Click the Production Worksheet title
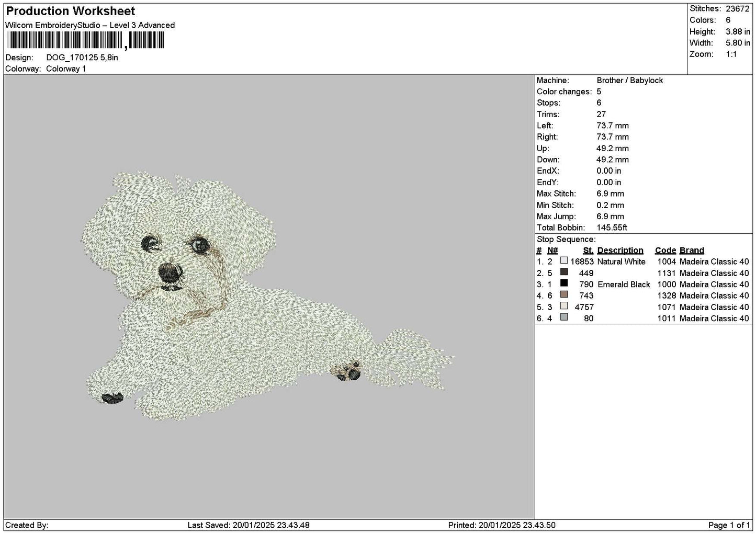The image size is (756, 534). click(70, 11)
